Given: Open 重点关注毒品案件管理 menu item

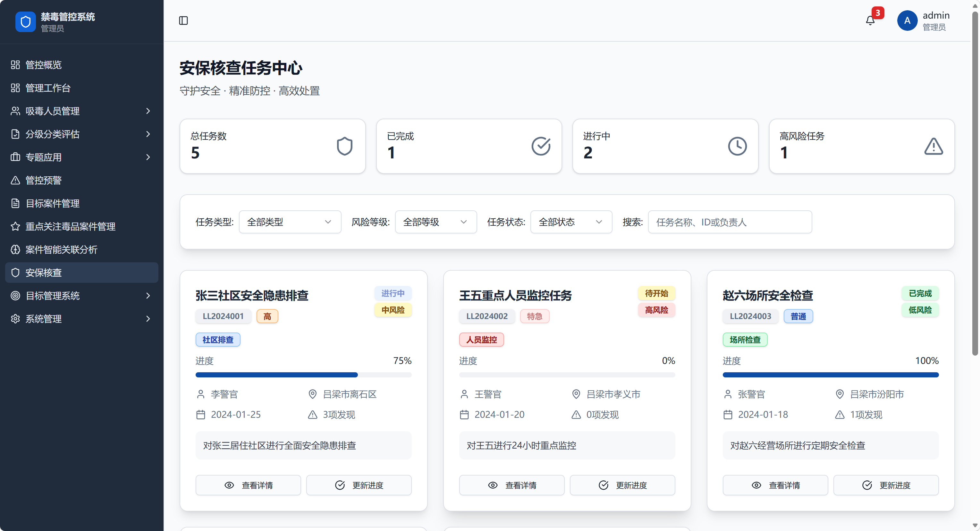Looking at the screenshot, I should click(81, 226).
